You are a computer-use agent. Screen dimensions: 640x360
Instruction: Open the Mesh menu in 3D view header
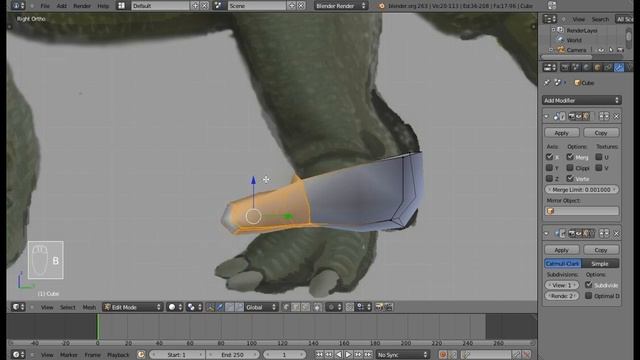[x=89, y=307]
